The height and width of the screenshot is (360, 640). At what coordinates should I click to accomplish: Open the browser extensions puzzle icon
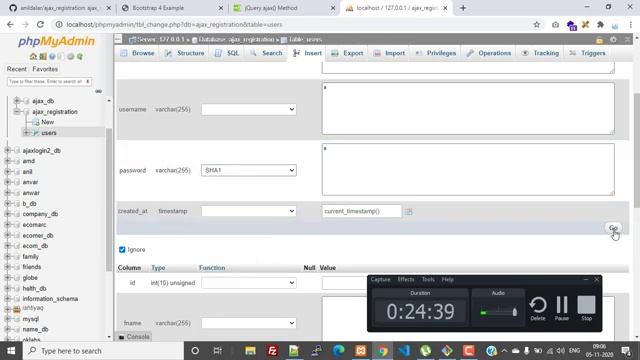(600, 24)
